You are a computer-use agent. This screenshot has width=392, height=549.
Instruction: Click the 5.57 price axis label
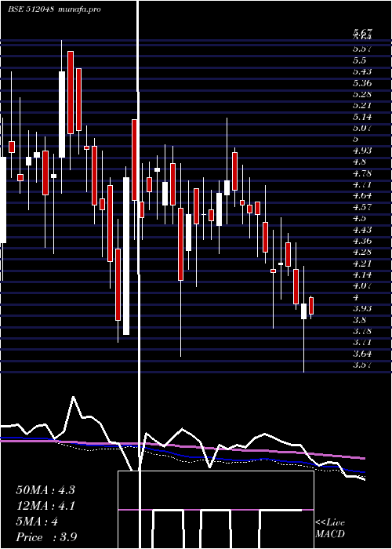[362, 49]
